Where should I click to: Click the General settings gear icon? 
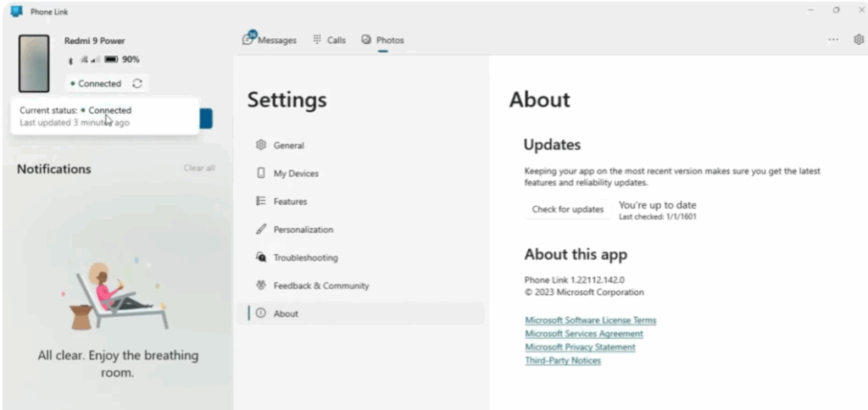[261, 146]
